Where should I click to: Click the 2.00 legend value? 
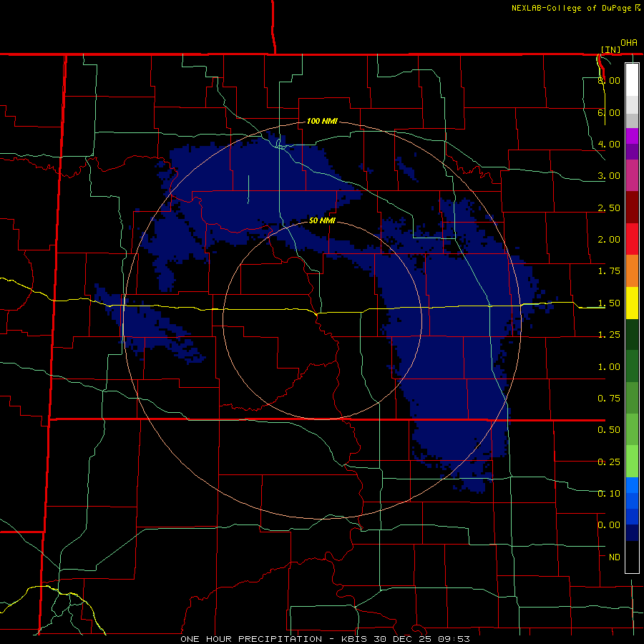pyautogui.click(x=609, y=240)
